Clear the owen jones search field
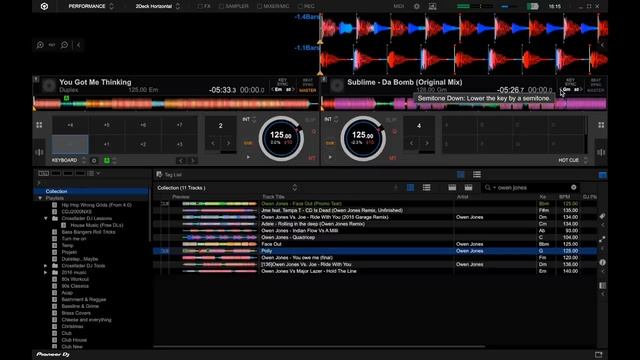This screenshot has height=360, width=640. coord(573,187)
